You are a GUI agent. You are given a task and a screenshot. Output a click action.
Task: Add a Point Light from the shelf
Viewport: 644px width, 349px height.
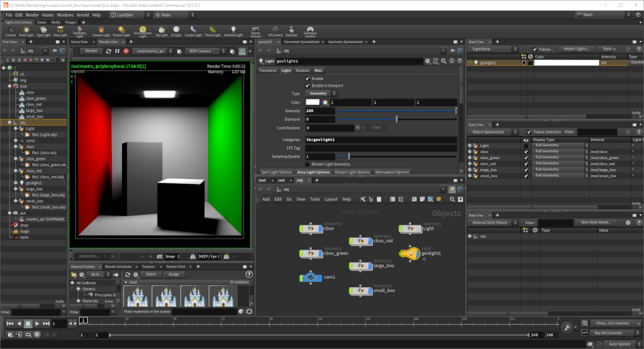pyautogui.click(x=26, y=32)
